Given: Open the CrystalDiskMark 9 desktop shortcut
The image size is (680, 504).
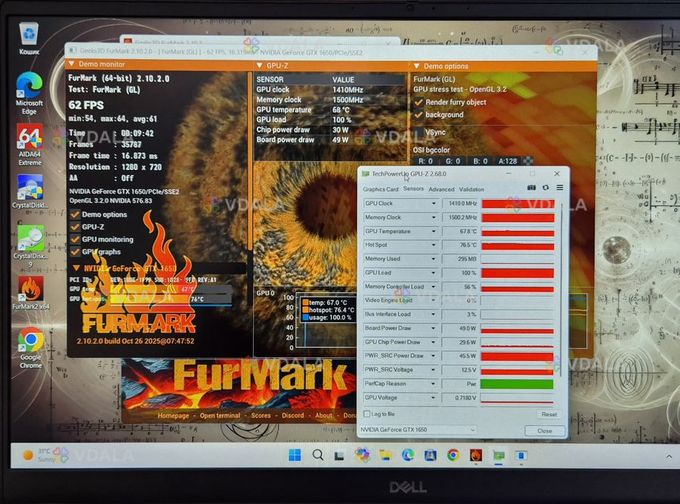Looking at the screenshot, I should coord(29,245).
